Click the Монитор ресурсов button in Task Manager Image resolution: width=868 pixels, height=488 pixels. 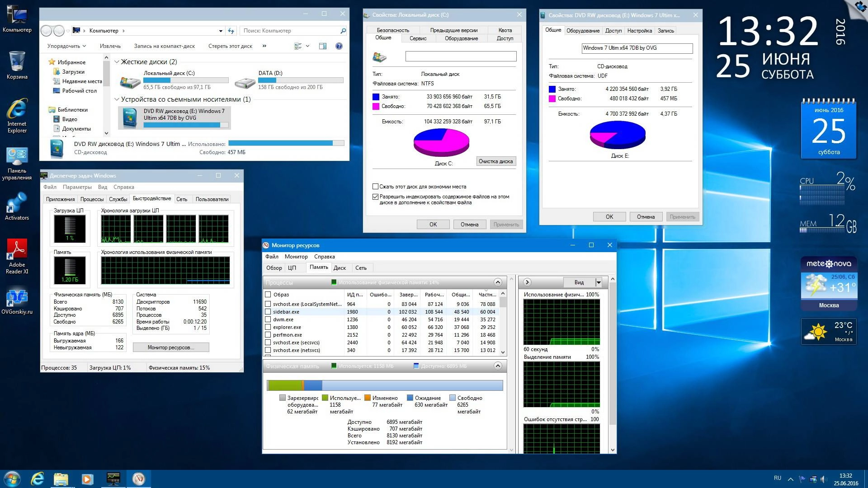tap(171, 347)
